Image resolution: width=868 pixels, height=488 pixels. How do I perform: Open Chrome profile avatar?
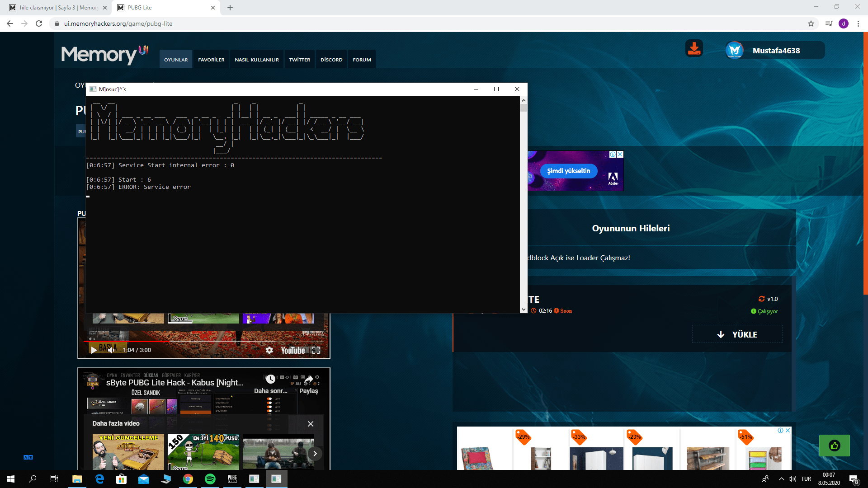tap(844, 23)
